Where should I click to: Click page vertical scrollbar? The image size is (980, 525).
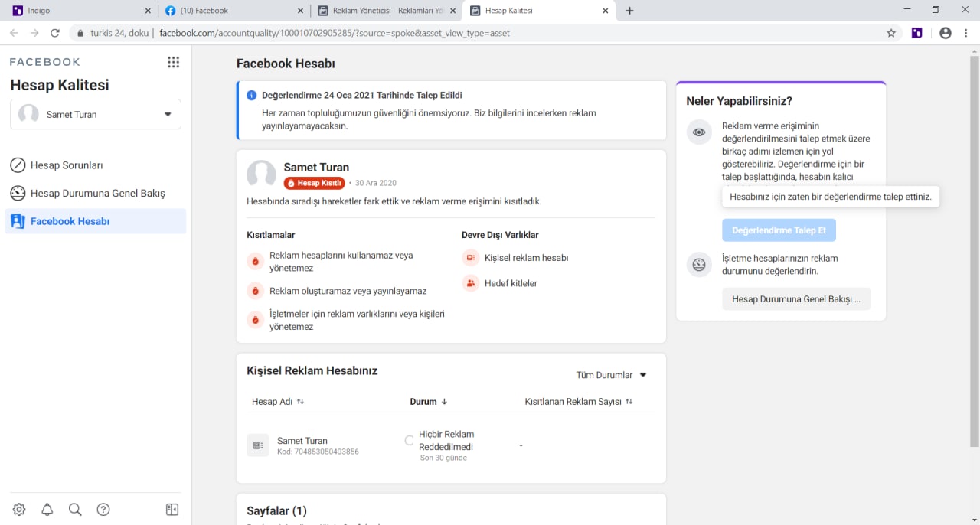click(x=974, y=251)
